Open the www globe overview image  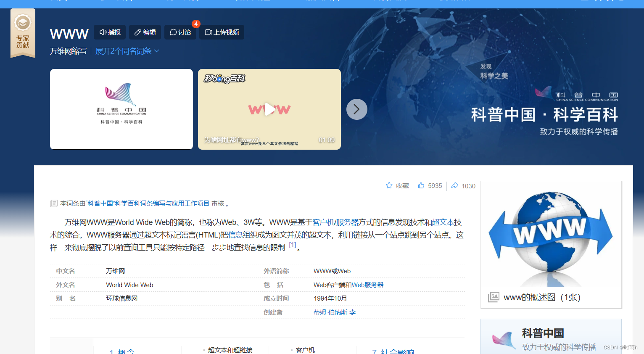[x=551, y=238]
